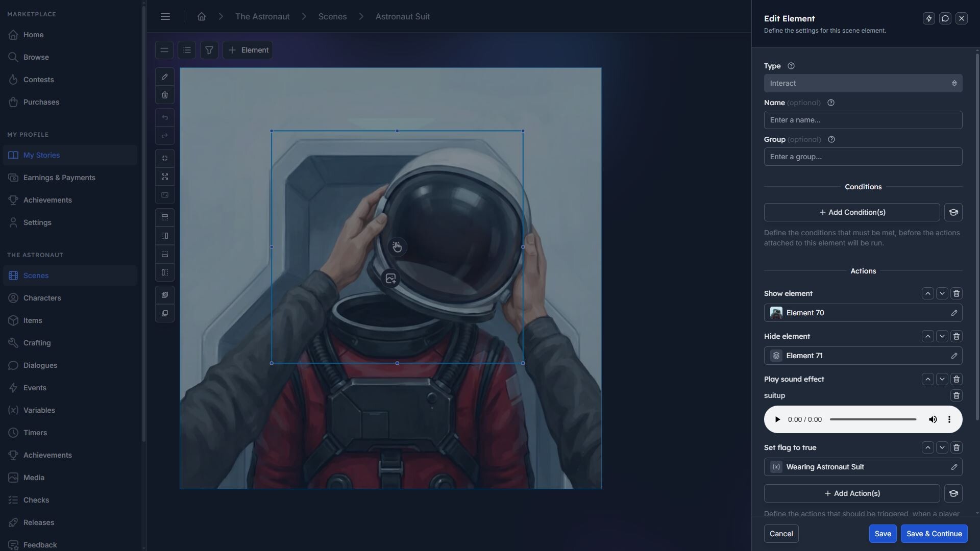The image size is (980, 551).
Task: Select Characters in The Astronaut sidebar
Action: click(42, 297)
